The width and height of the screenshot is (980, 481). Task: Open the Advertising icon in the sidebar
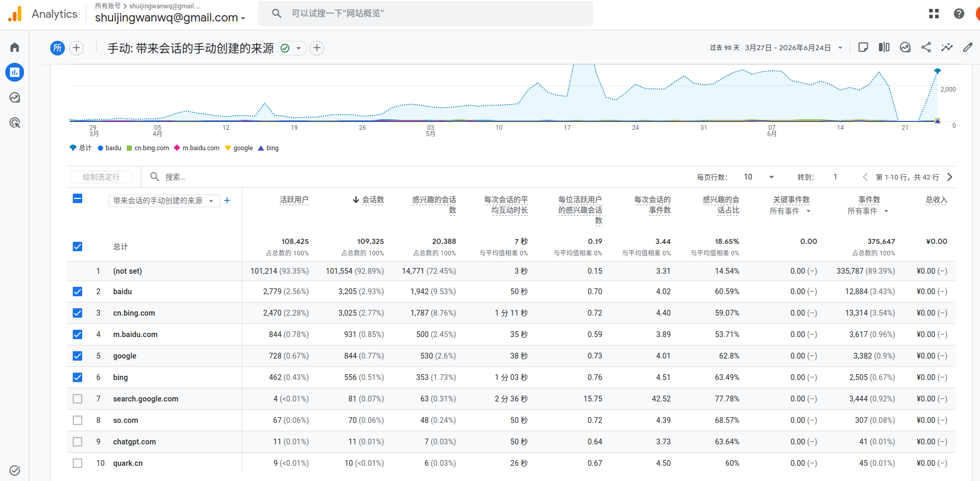[x=15, y=122]
